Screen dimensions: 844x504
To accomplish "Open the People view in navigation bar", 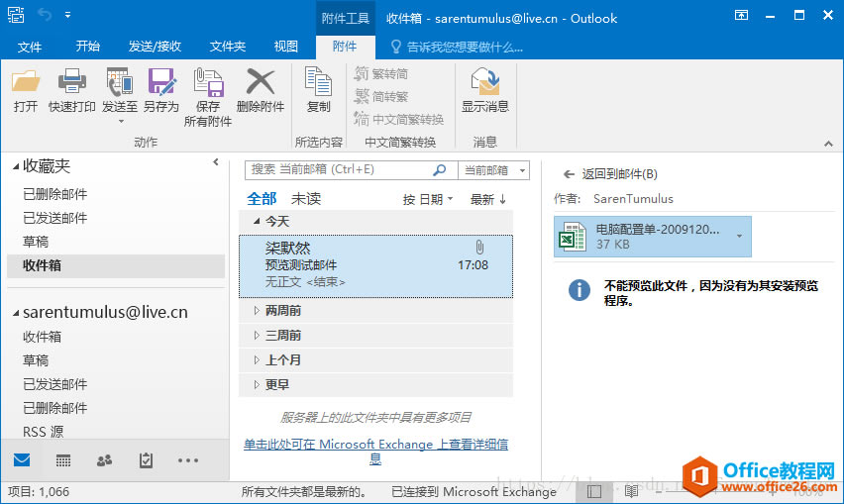I will pyautogui.click(x=104, y=460).
